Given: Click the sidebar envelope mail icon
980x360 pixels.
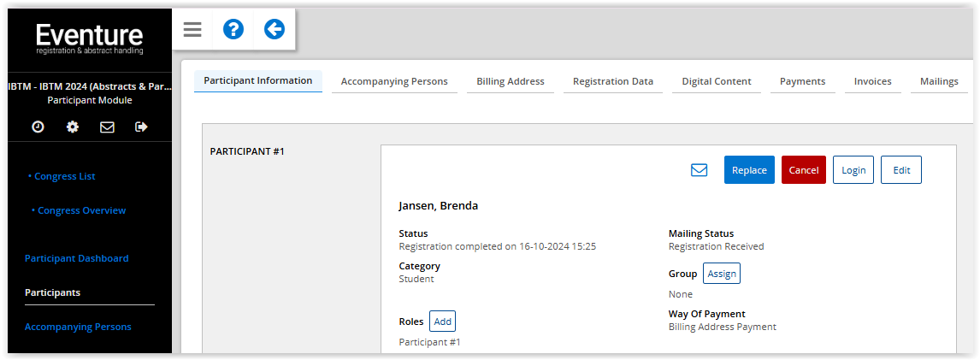Looking at the screenshot, I should (107, 127).
